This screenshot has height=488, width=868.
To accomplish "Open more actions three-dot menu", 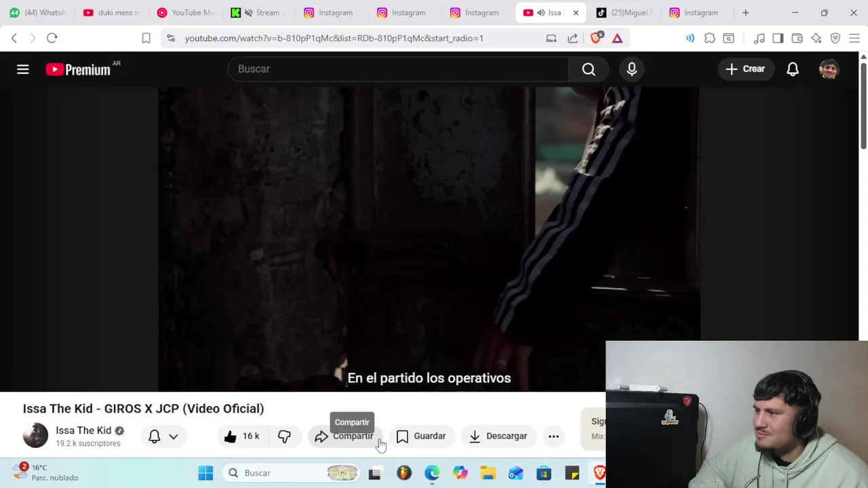I will (553, 436).
